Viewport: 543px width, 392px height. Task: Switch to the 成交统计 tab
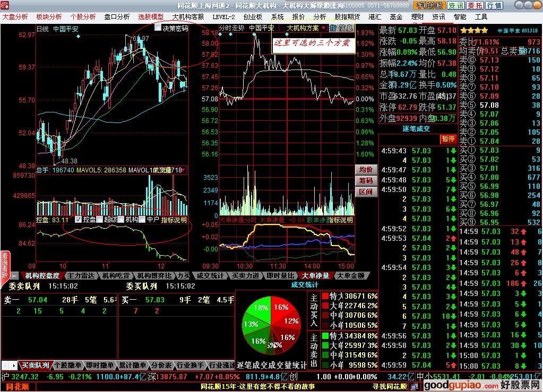click(210, 276)
